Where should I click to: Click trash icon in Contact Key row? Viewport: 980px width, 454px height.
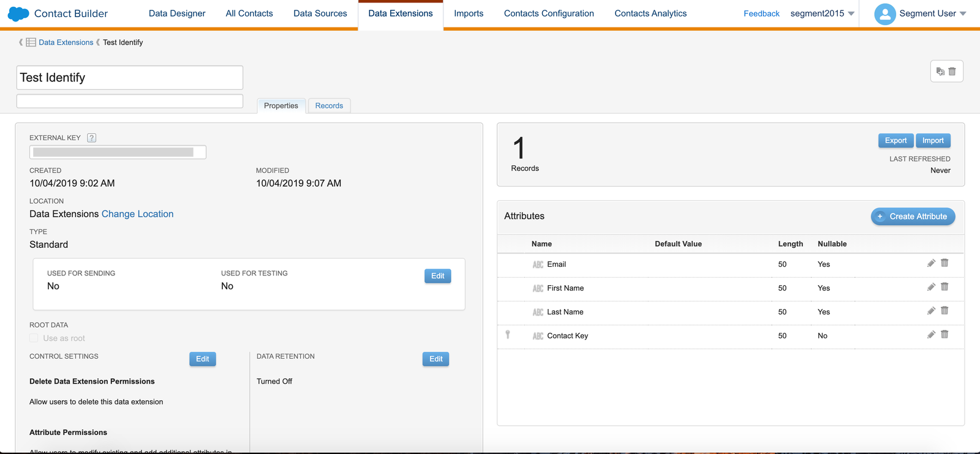944,335
